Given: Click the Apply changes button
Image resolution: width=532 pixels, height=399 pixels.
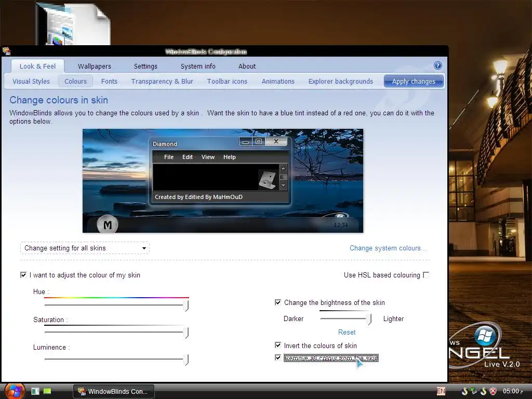Looking at the screenshot, I should pos(414,82).
